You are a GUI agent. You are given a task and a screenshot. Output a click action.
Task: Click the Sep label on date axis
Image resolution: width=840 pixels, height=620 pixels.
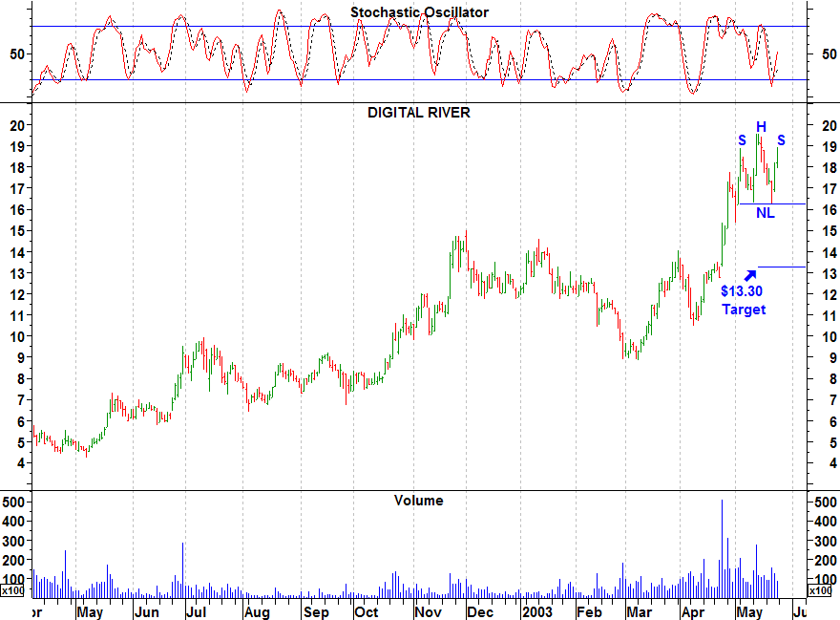[x=316, y=612]
